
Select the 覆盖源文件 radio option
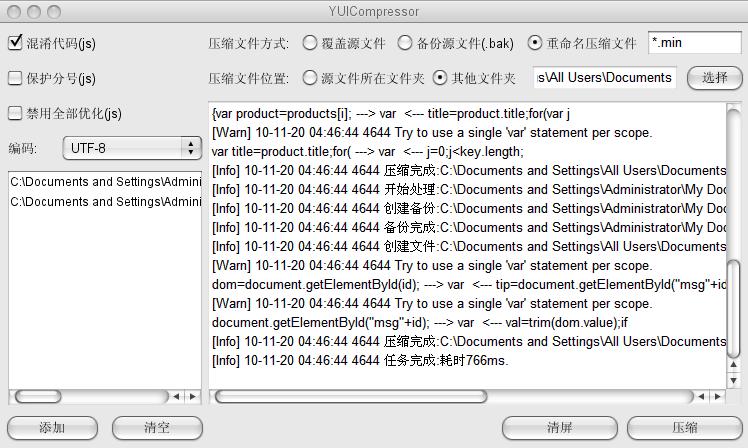tap(310, 43)
